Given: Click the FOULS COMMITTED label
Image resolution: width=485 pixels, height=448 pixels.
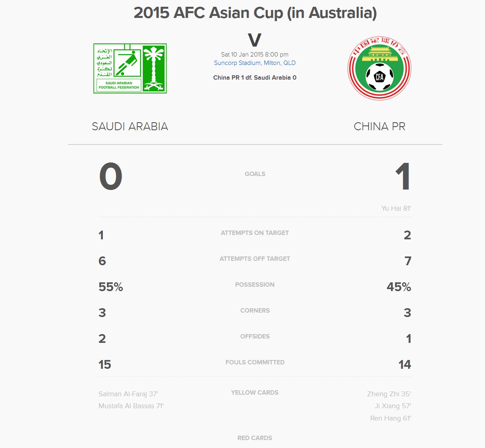Looking at the screenshot, I should [255, 362].
